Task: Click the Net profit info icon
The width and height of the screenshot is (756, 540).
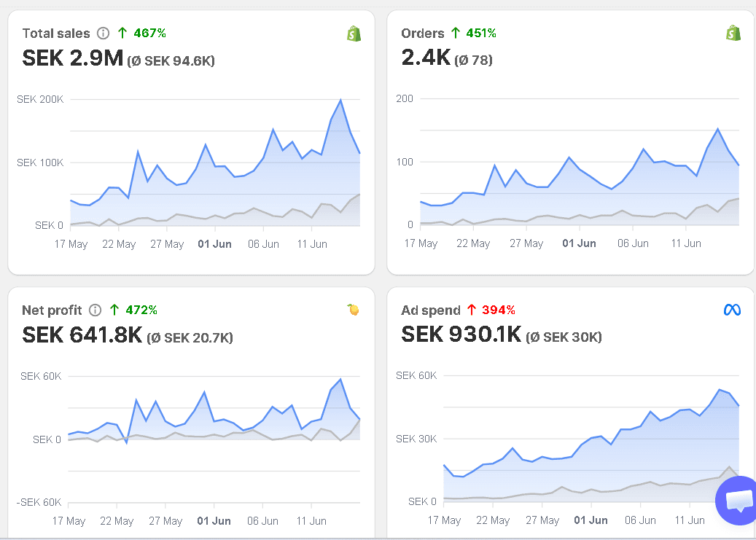Action: (96, 310)
